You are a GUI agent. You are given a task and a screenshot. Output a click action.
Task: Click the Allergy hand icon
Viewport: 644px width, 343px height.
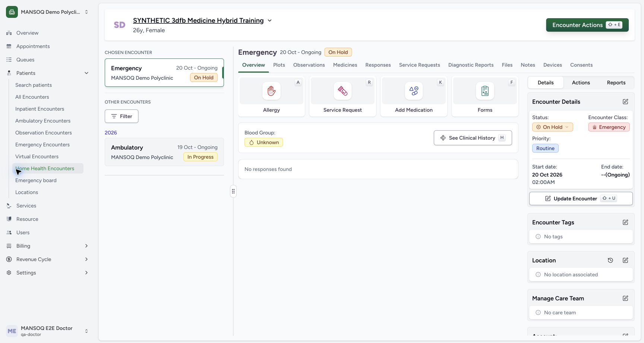[x=271, y=91]
